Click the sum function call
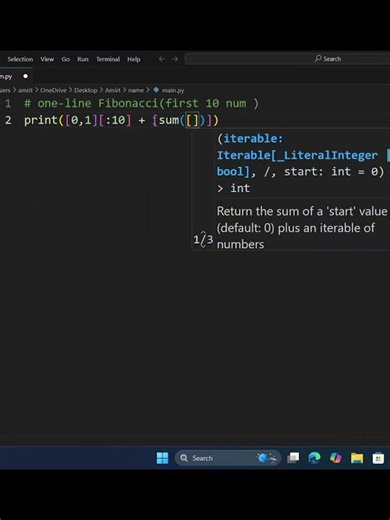 [x=169, y=120]
